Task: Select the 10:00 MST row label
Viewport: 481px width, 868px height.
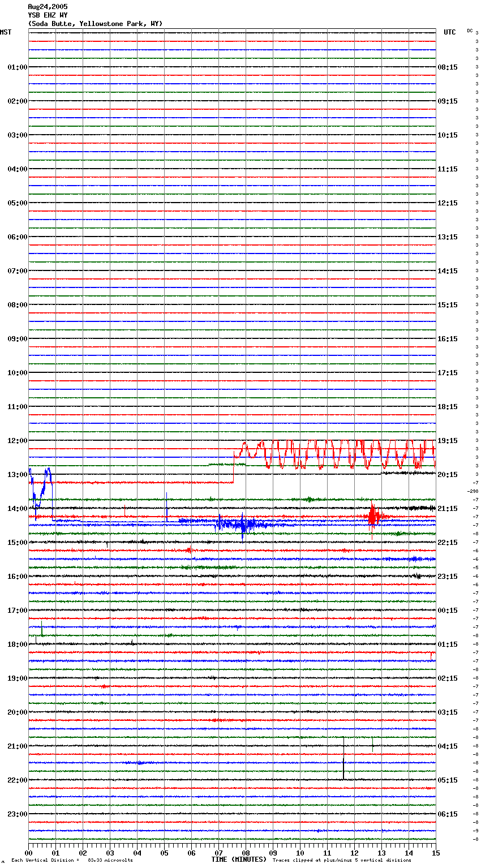Action: pos(18,373)
